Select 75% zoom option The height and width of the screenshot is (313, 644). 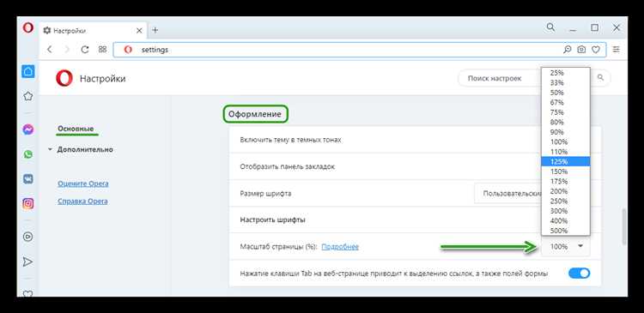(x=566, y=112)
